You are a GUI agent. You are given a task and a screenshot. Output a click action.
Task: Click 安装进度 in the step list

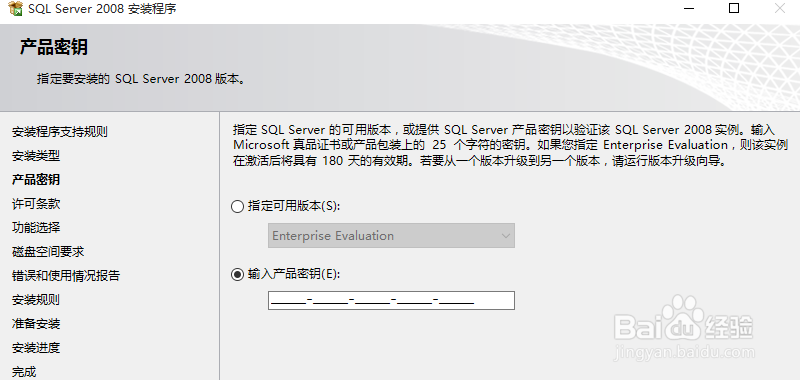tap(36, 348)
